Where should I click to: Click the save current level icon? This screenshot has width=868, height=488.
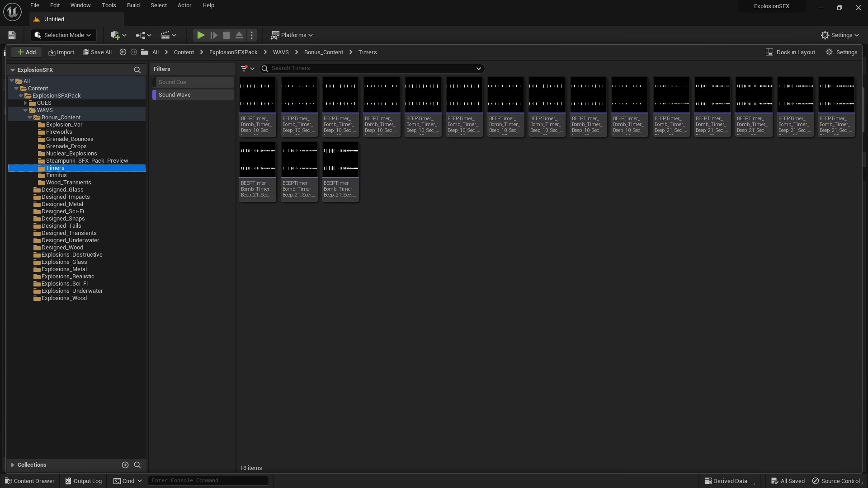click(x=12, y=35)
